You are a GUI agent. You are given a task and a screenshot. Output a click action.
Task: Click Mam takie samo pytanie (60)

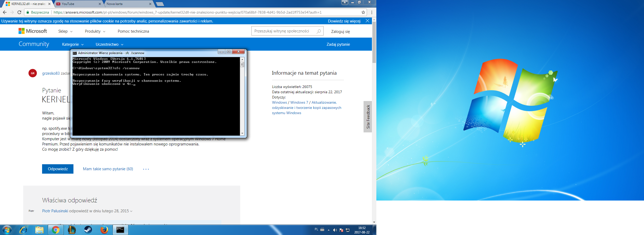pyautogui.click(x=108, y=169)
